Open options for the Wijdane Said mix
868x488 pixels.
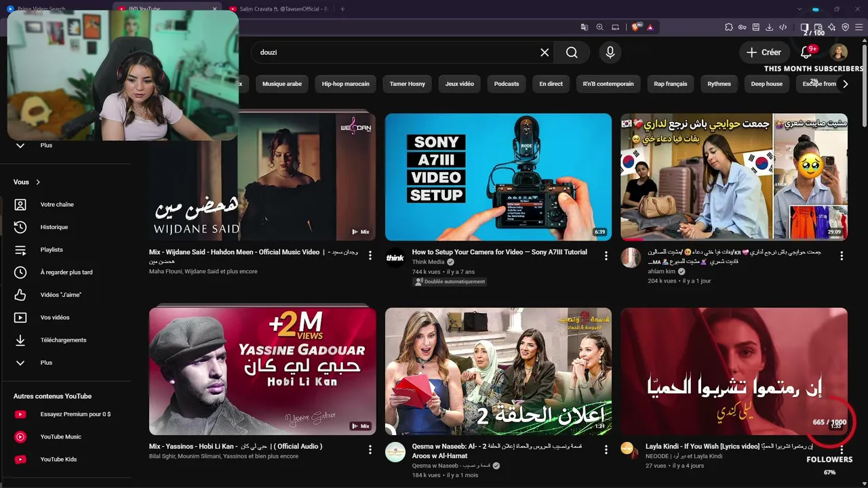coord(370,256)
